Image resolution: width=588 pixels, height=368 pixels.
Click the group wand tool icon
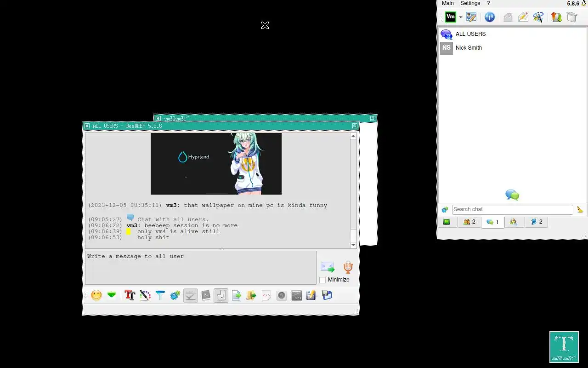point(538,17)
